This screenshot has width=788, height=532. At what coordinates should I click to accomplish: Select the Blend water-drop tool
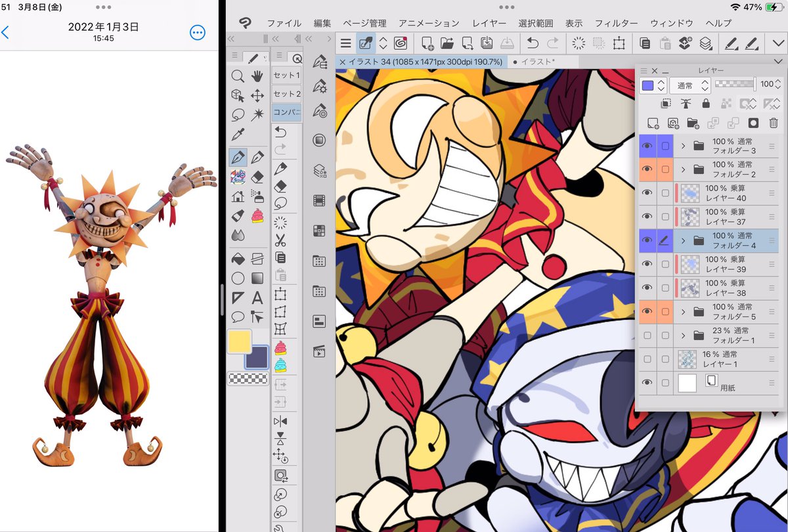tap(238, 234)
